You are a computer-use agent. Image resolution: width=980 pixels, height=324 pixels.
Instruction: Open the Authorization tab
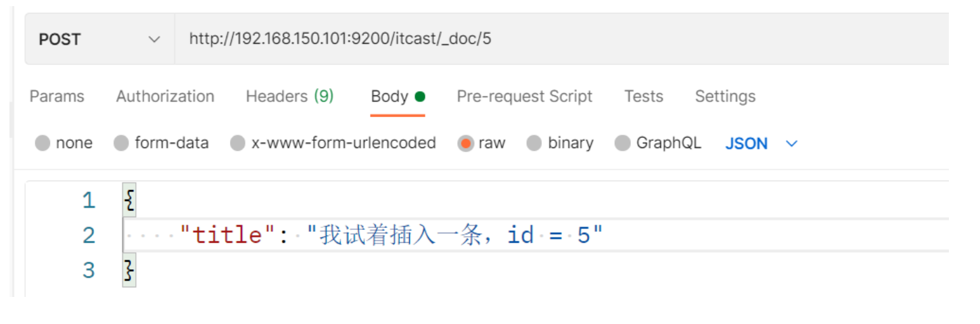165,97
